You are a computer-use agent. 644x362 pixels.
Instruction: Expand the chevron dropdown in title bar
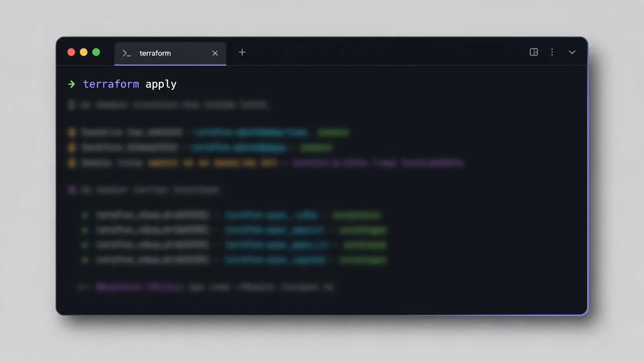tap(572, 52)
